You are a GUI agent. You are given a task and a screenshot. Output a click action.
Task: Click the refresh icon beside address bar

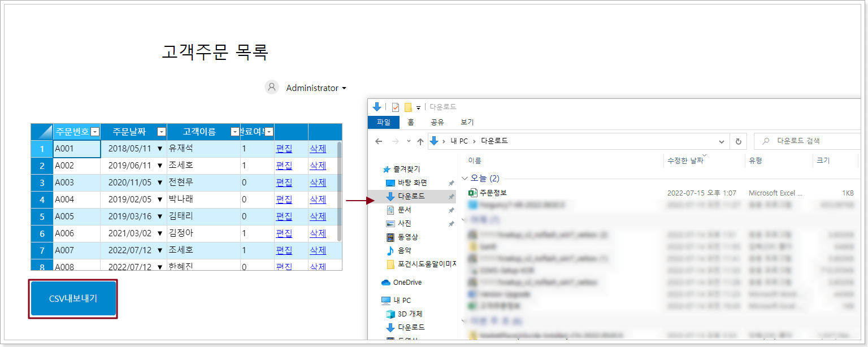[x=738, y=141]
